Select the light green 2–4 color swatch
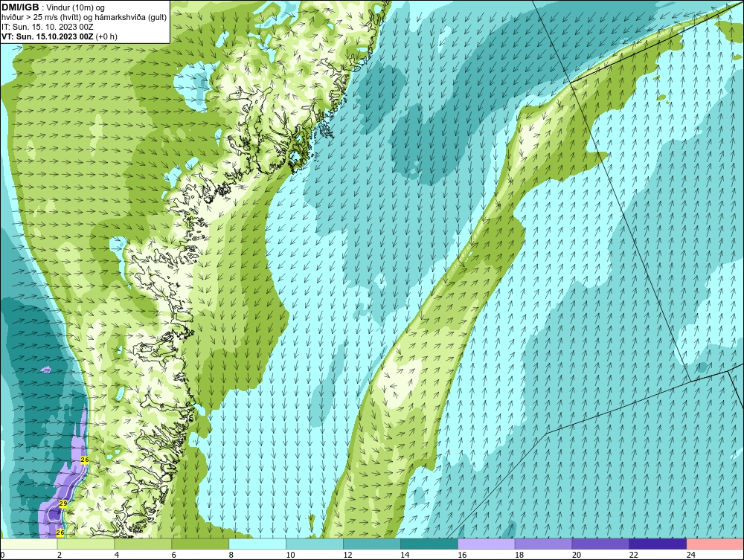 coord(86,544)
